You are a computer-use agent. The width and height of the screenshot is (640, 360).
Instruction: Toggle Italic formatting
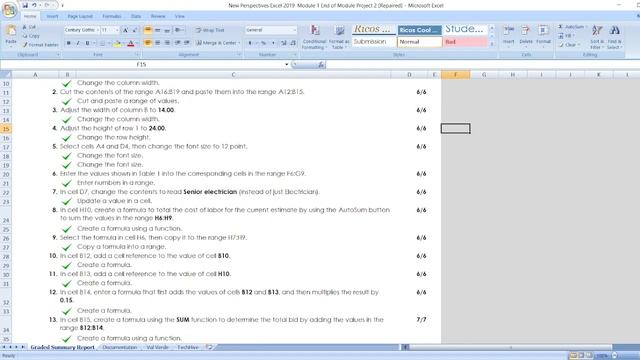pyautogui.click(x=78, y=43)
